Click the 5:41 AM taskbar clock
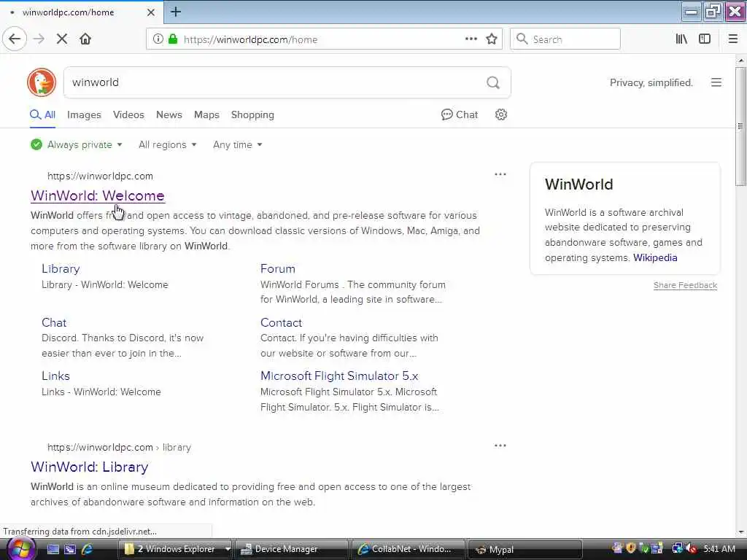The image size is (747, 560). click(x=719, y=548)
